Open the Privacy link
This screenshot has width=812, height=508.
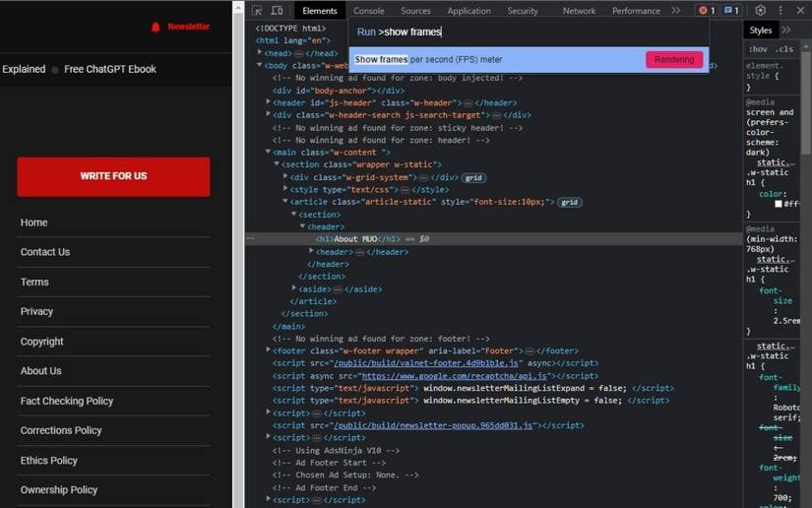(x=36, y=312)
